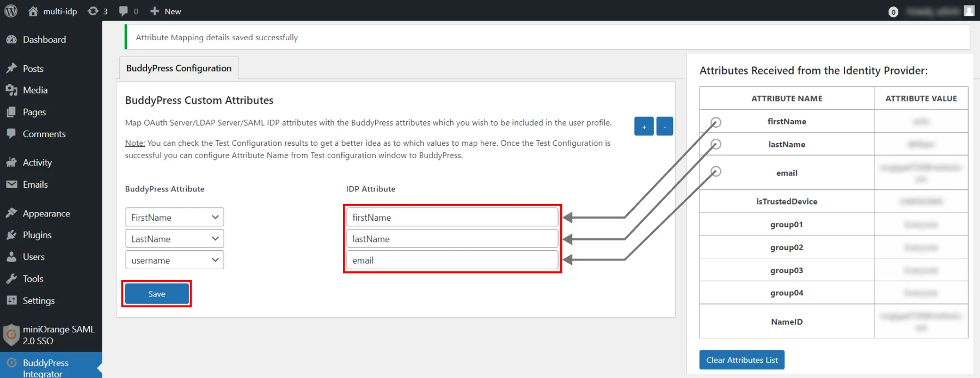980x378 pixels.
Task: Open the WordPress logo menu
Action: pos(11,11)
